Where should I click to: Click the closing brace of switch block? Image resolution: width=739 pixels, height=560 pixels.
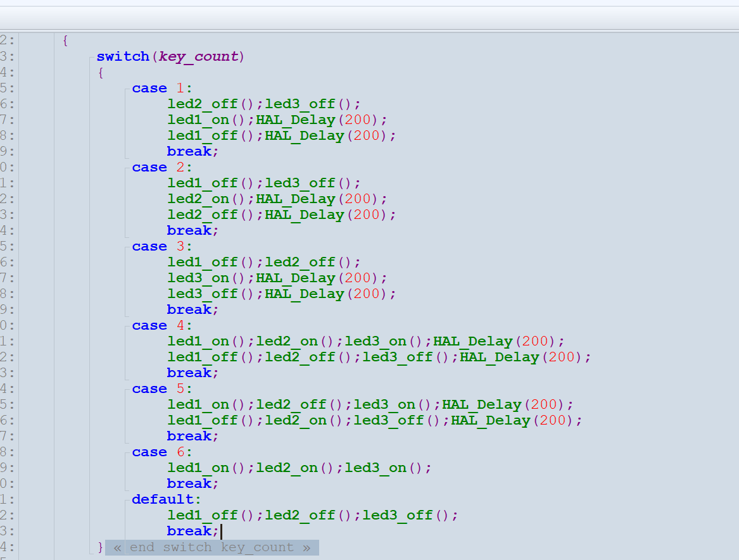pyautogui.click(x=101, y=547)
